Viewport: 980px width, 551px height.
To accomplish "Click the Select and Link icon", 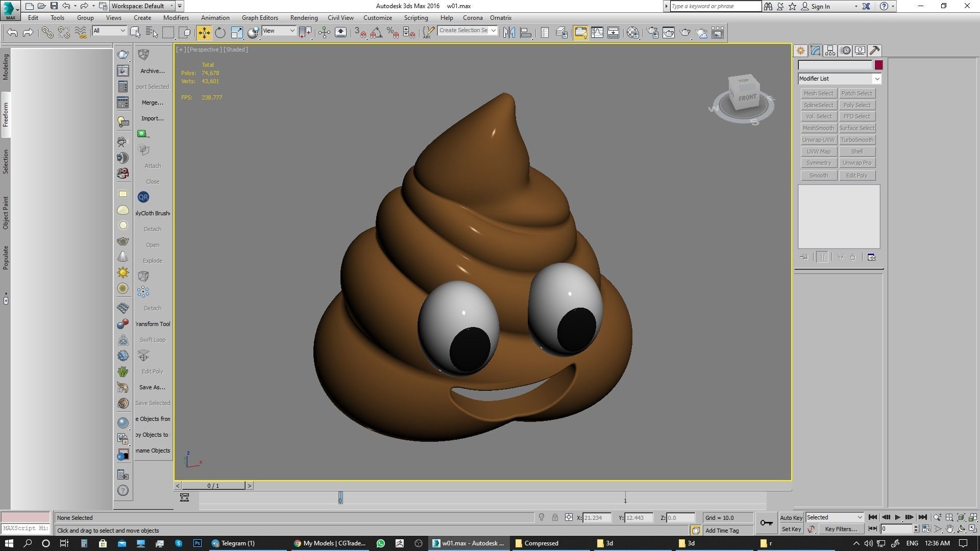I will (47, 33).
